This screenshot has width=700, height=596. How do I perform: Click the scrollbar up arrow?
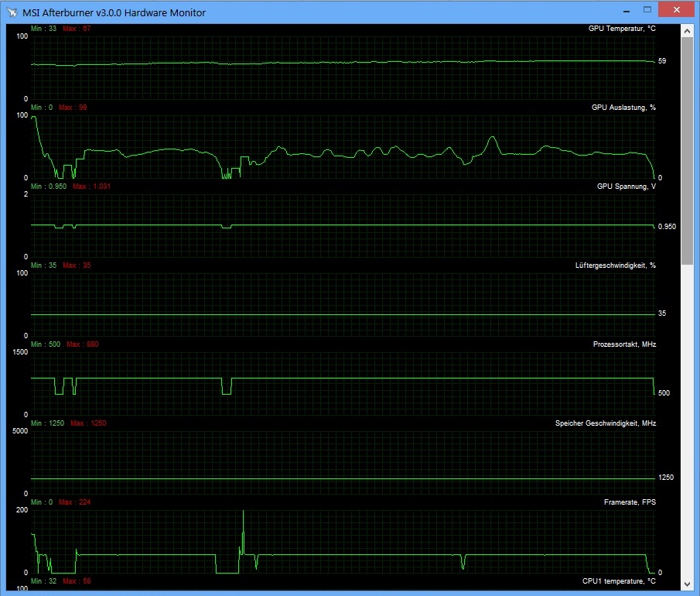687,31
